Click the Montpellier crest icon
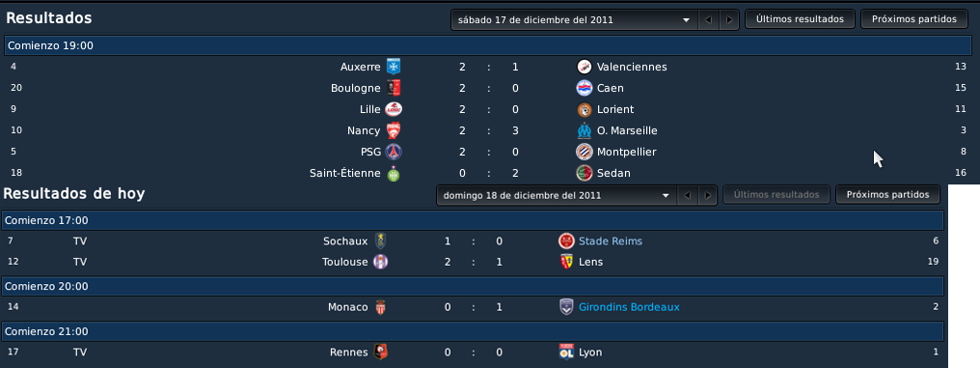Screen dimensions: 980x368 pos(585,152)
